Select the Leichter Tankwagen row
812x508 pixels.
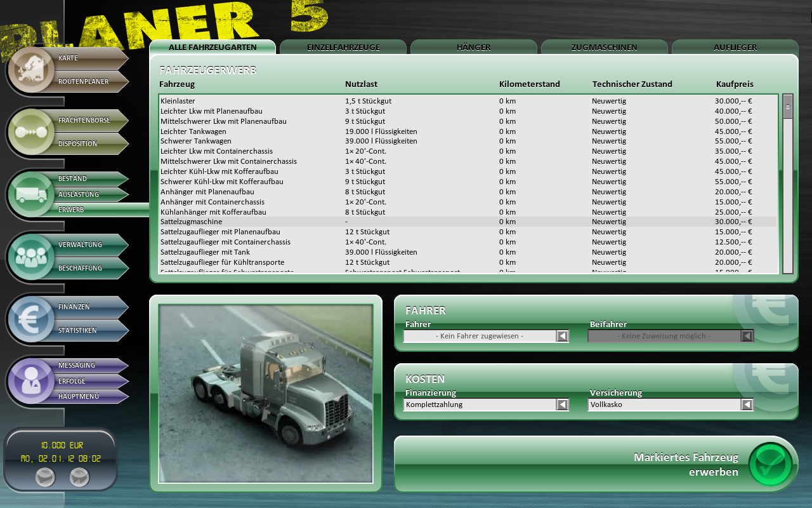pyautogui.click(x=468, y=131)
